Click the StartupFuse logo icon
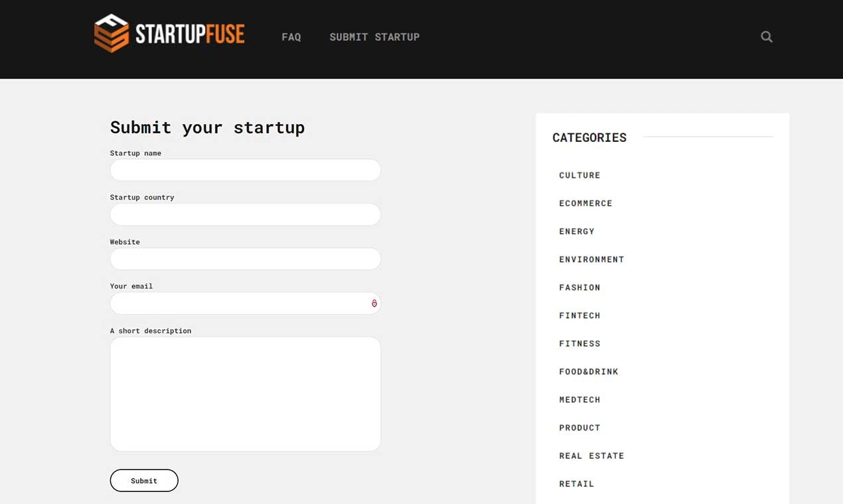The height and width of the screenshot is (504, 843). click(x=110, y=32)
